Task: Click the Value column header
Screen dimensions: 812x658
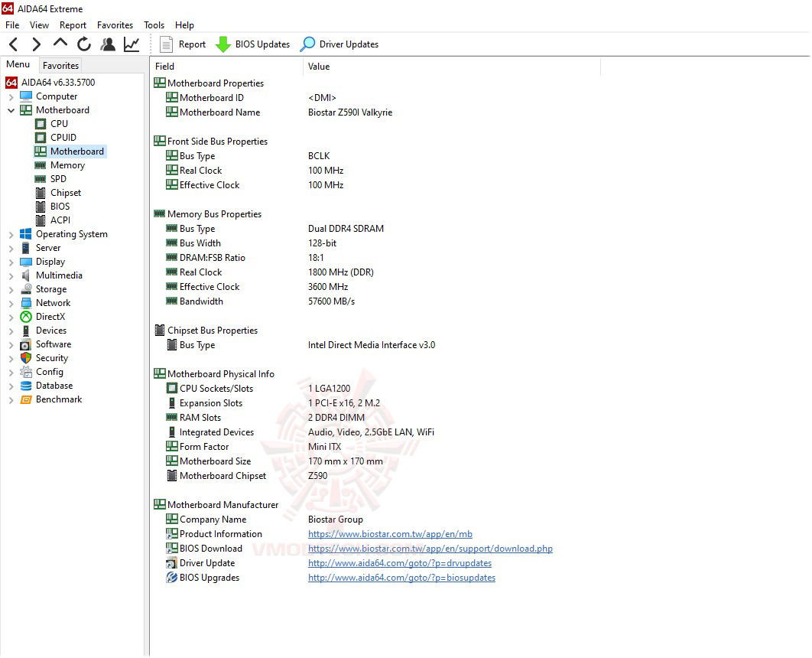Action: coord(452,67)
